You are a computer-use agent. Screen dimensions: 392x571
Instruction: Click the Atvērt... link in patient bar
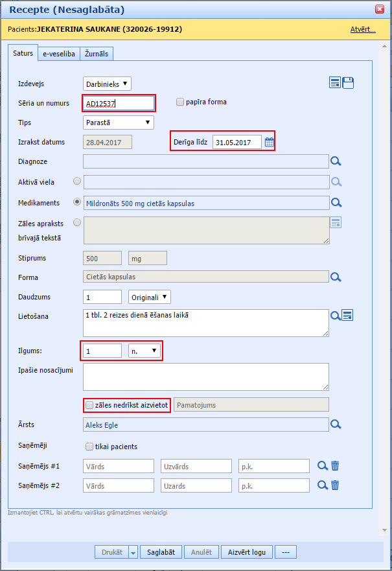[x=362, y=29]
